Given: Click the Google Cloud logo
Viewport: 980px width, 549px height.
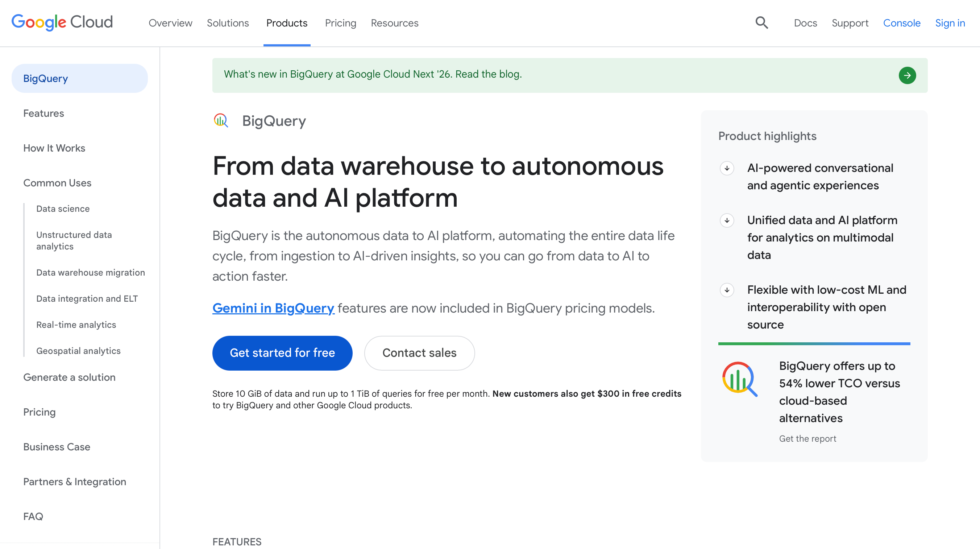Looking at the screenshot, I should point(62,22).
